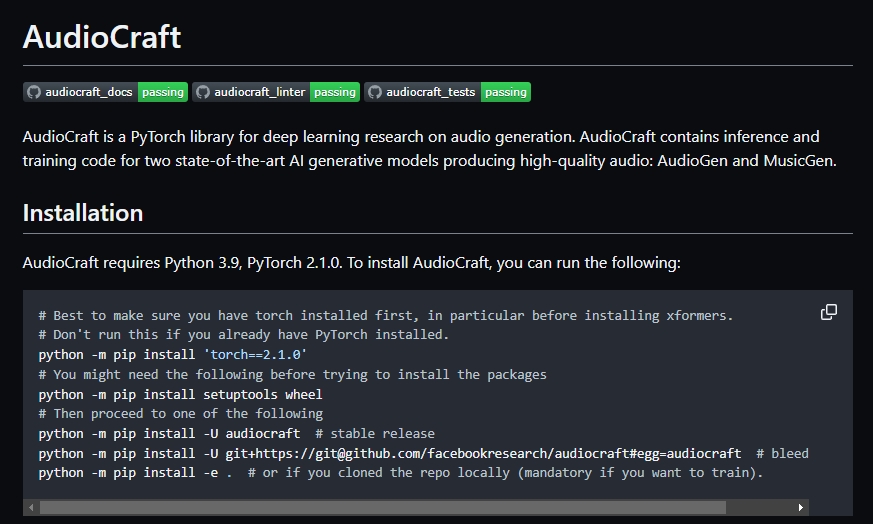Open the audiocraft_tests badge label
873x524 pixels.
[430, 92]
